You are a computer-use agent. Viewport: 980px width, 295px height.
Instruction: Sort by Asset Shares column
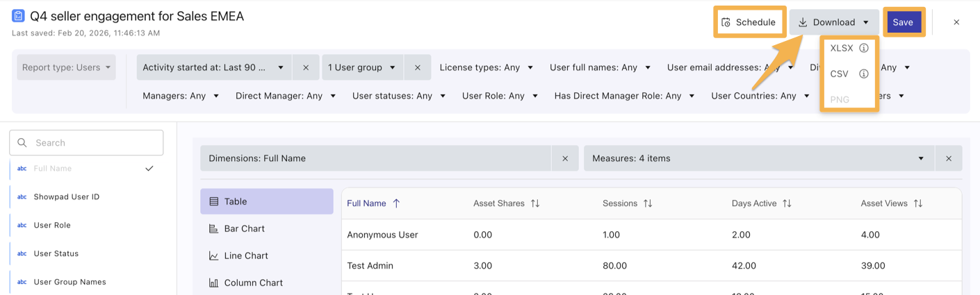click(x=535, y=203)
